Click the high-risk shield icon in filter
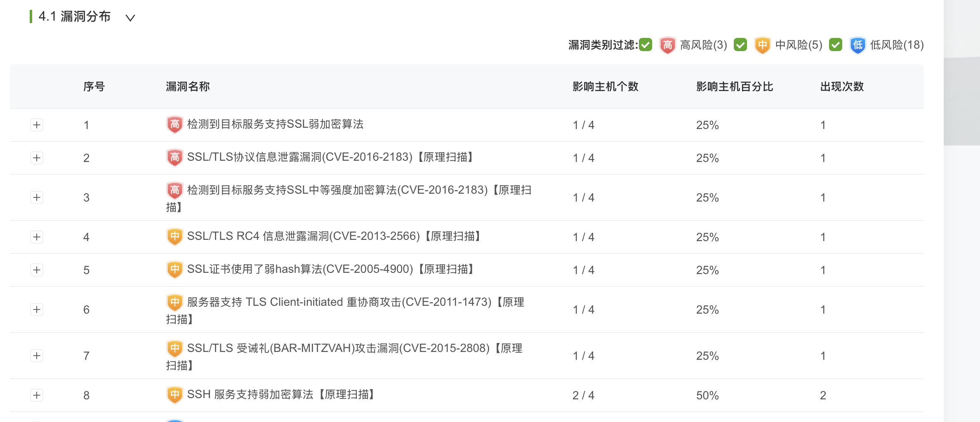Screen dimensions: 980x422 pos(667,45)
